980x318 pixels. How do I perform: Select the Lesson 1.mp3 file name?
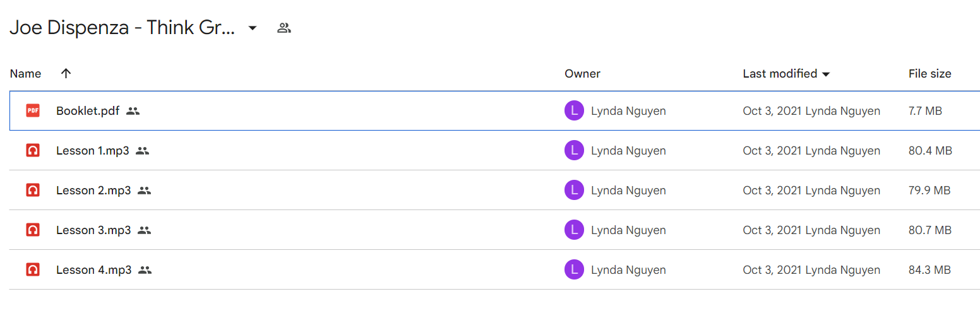(93, 151)
